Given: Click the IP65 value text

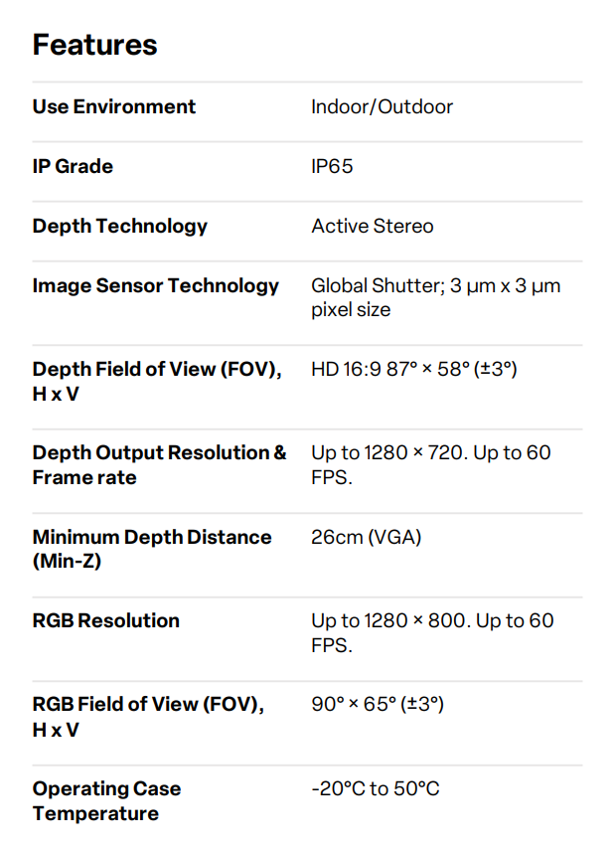Looking at the screenshot, I should point(332,166).
